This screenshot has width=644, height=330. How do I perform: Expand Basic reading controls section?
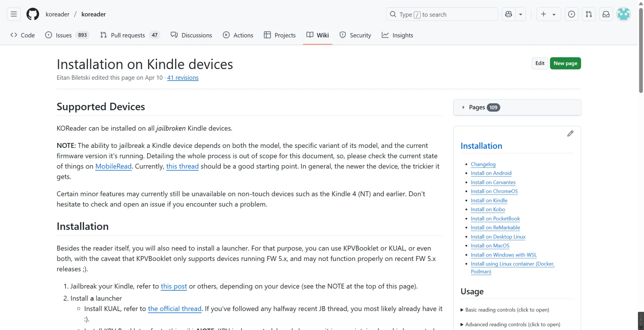coord(505,310)
